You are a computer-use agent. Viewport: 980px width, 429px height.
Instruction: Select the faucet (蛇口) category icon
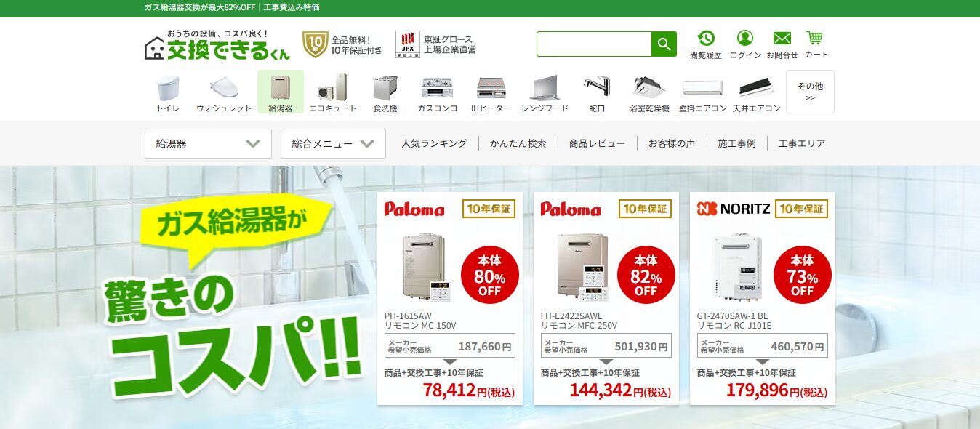coord(597,92)
